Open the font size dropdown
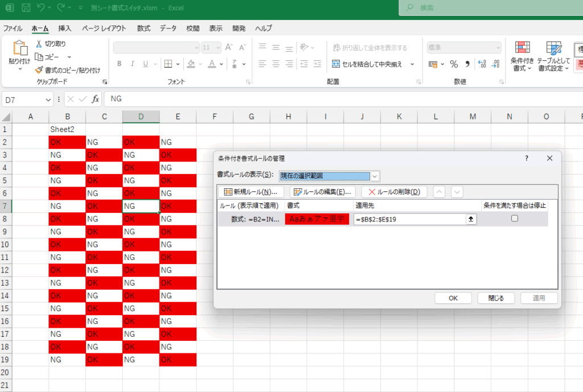The image size is (583, 392). (x=218, y=48)
